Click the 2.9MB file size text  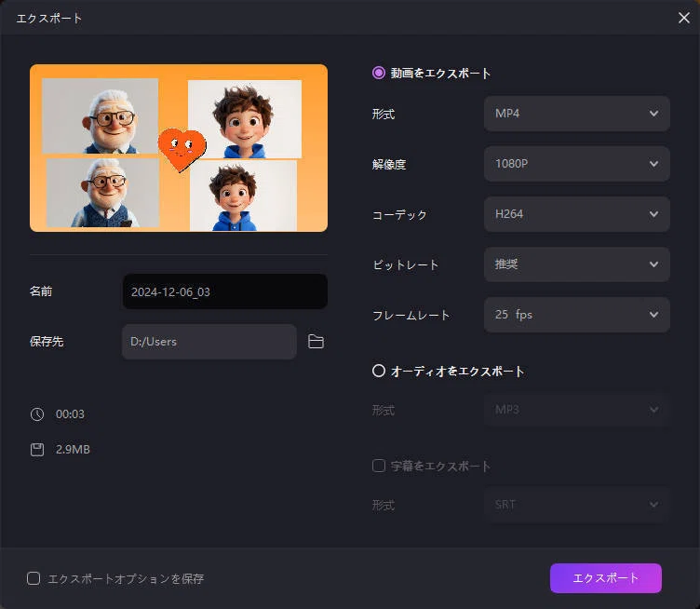[x=73, y=450]
